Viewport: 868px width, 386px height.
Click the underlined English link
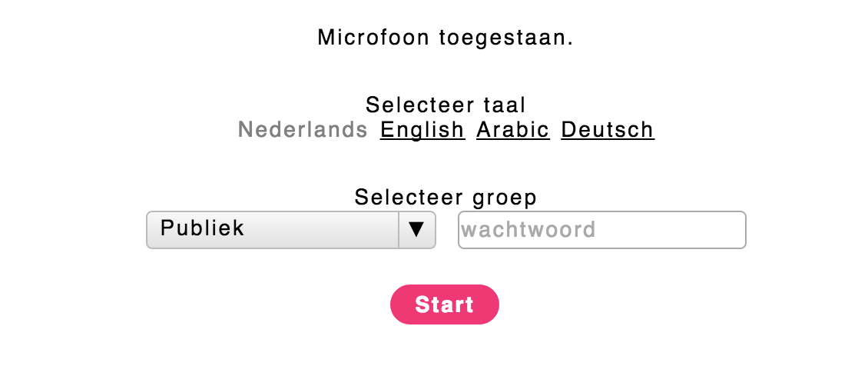click(422, 130)
